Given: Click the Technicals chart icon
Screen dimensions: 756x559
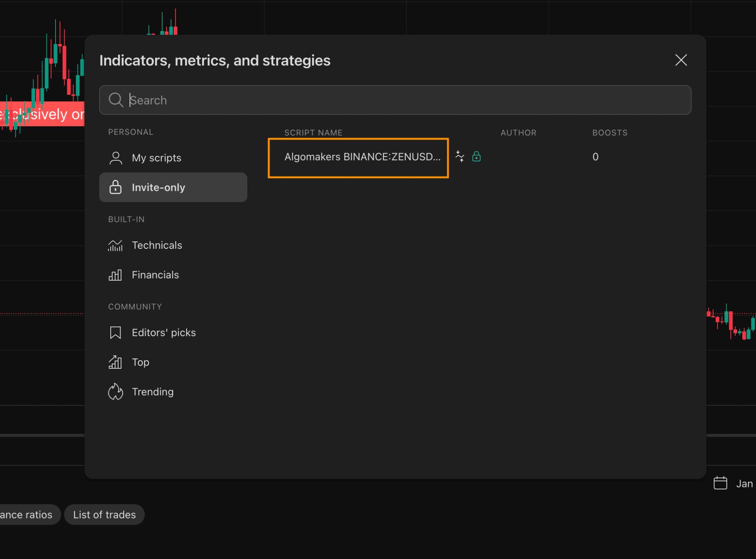Looking at the screenshot, I should [115, 245].
